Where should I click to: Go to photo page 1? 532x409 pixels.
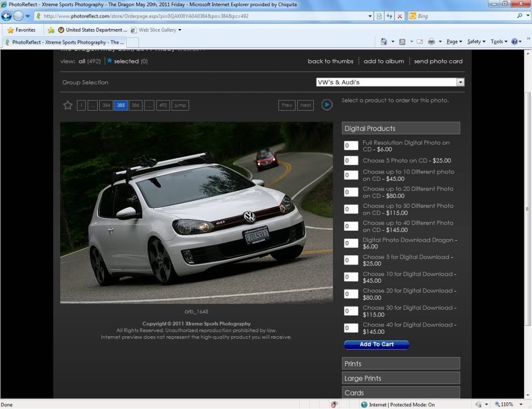click(81, 105)
